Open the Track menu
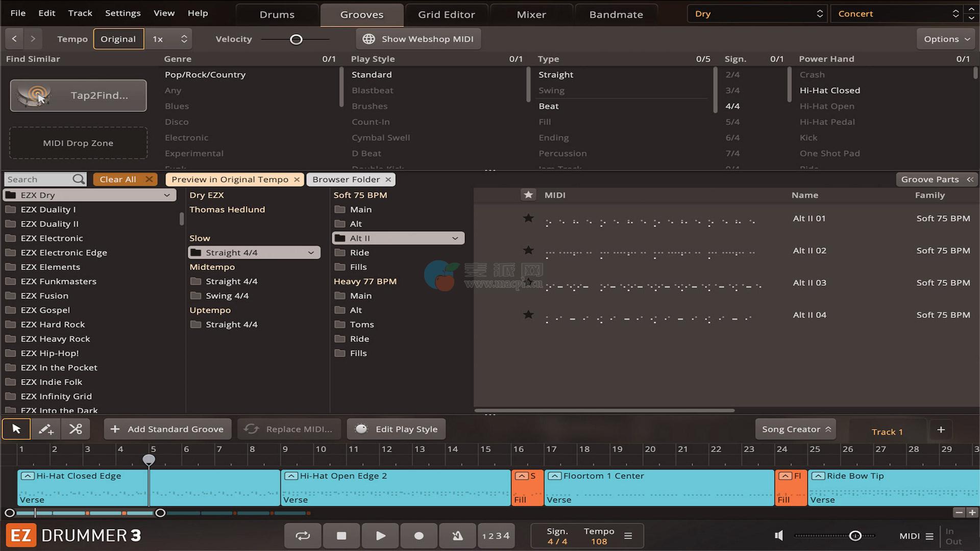This screenshot has height=551, width=980. [x=80, y=13]
